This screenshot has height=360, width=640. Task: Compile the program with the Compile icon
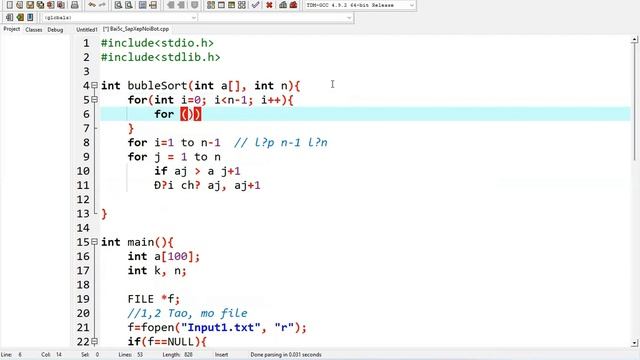(211, 5)
